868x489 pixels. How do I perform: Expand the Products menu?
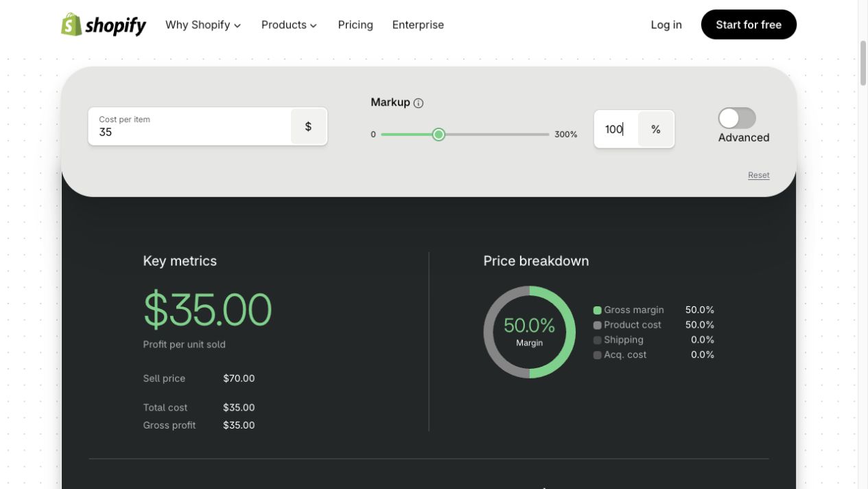coord(289,25)
